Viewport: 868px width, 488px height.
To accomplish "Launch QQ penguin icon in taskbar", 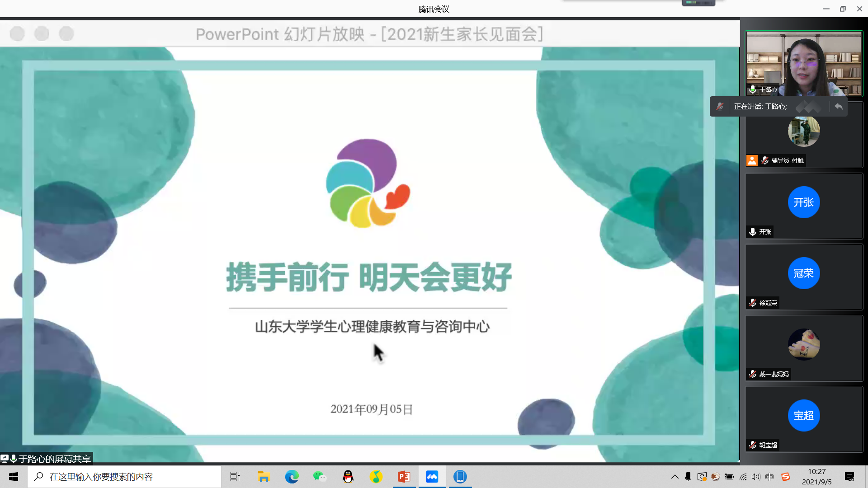I will pos(348,477).
